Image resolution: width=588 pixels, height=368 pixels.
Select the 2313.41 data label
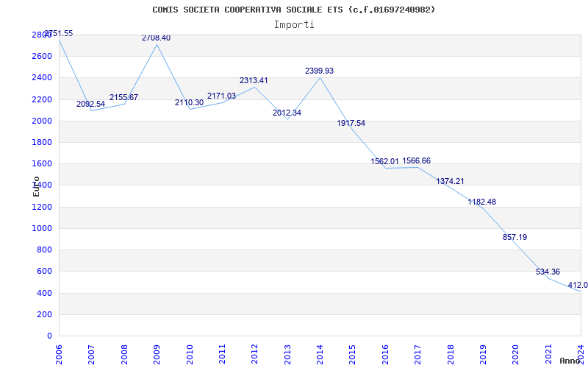pyautogui.click(x=254, y=80)
